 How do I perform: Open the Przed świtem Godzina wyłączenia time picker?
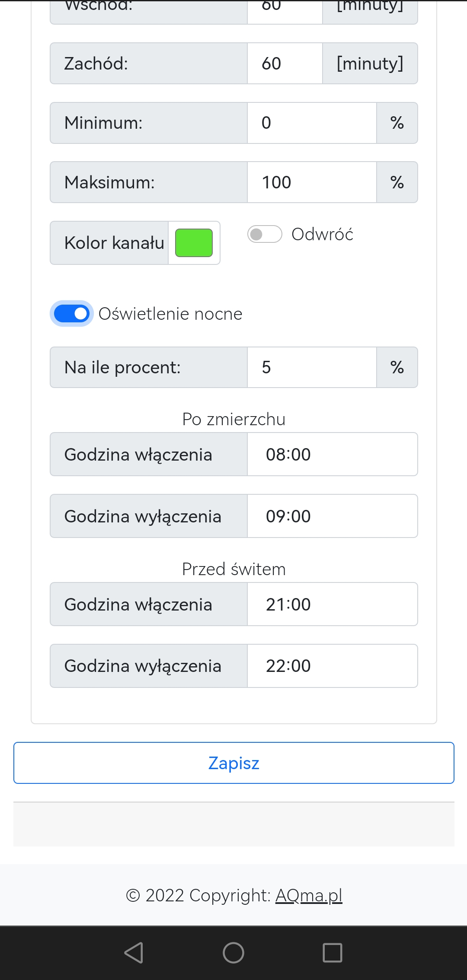(332, 666)
